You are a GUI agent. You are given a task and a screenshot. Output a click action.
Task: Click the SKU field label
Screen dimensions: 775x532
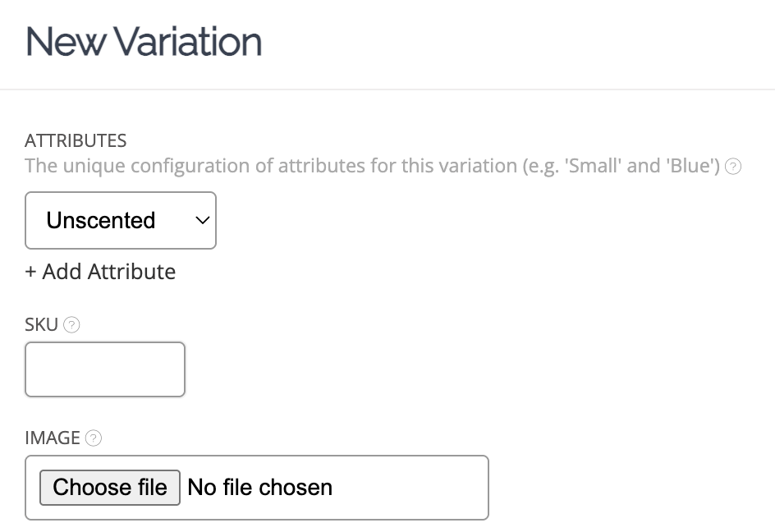[42, 325]
